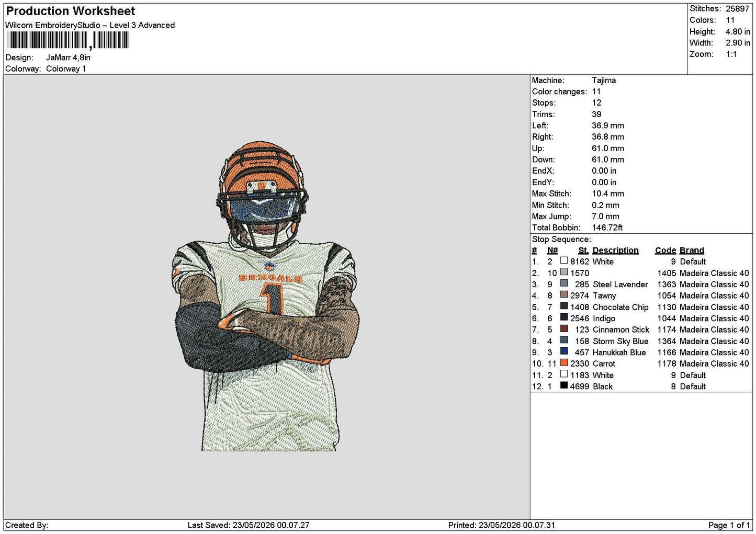Click the 'Last Saved: 23/05/2026 00.07.27' footer
756x534 pixels.
(x=249, y=525)
